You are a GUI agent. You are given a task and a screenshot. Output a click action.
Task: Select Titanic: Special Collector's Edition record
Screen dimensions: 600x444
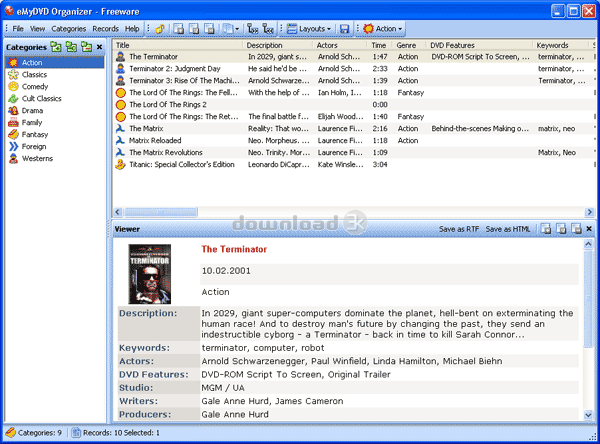tap(354, 165)
